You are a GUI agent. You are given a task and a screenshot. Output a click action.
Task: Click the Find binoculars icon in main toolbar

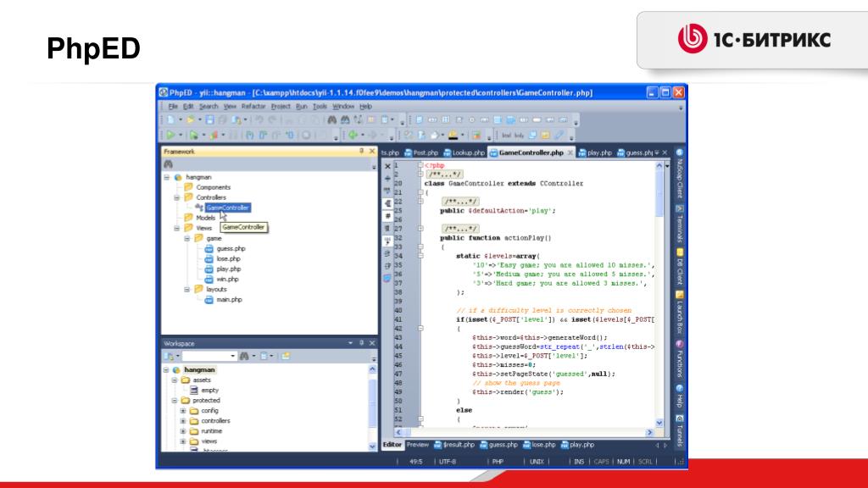point(331,119)
